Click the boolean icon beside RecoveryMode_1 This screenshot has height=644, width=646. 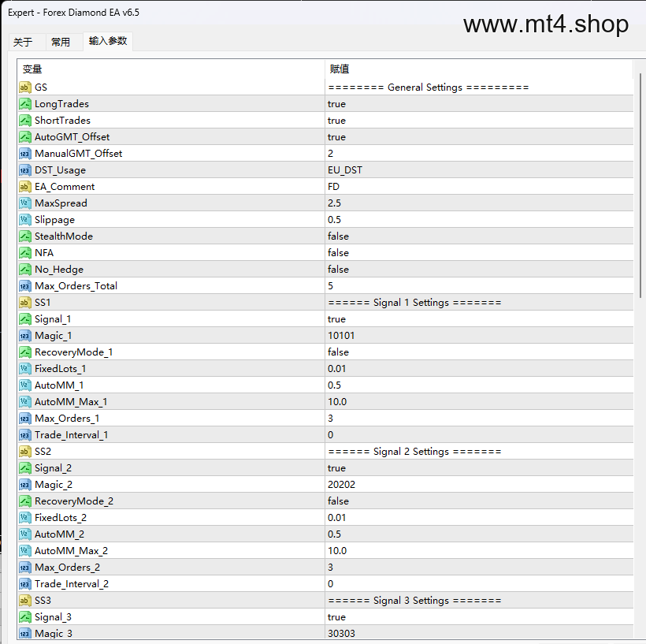[x=25, y=352]
